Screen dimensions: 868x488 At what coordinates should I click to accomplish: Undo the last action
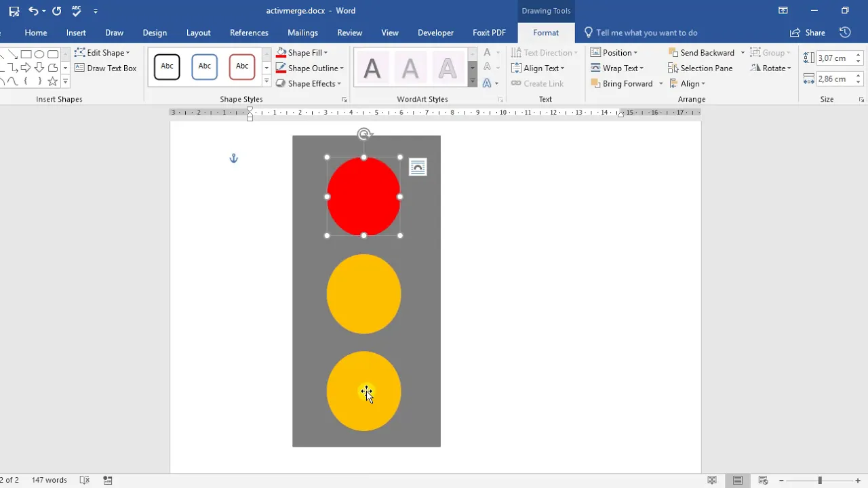[33, 11]
